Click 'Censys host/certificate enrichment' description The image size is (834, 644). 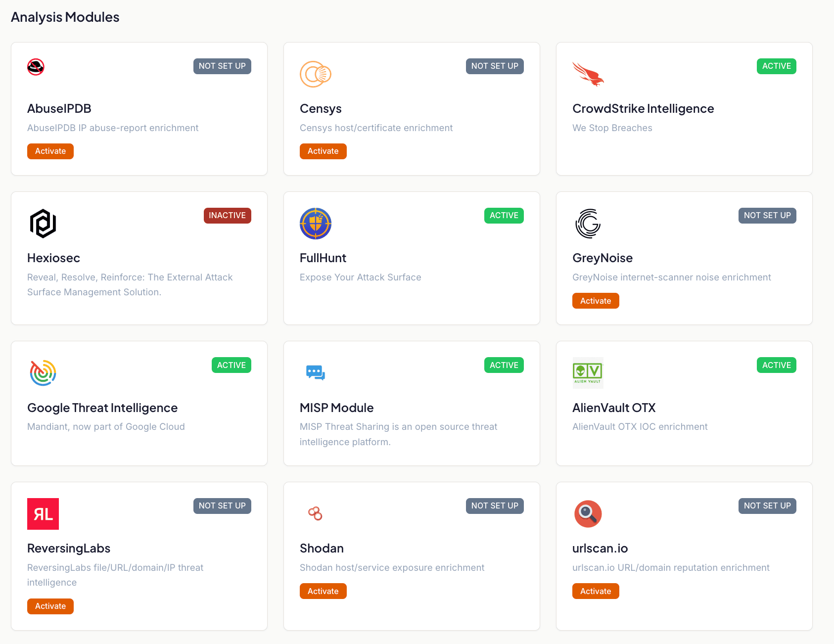tap(376, 128)
